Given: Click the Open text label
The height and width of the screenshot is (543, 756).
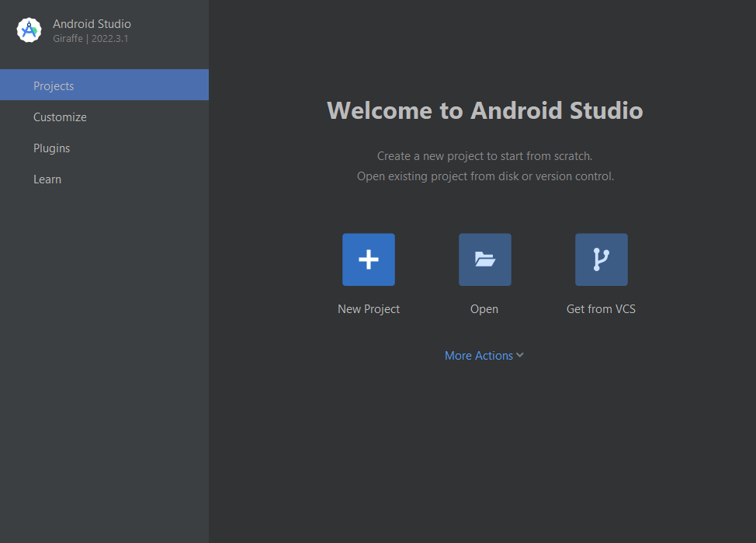Looking at the screenshot, I should tap(484, 309).
